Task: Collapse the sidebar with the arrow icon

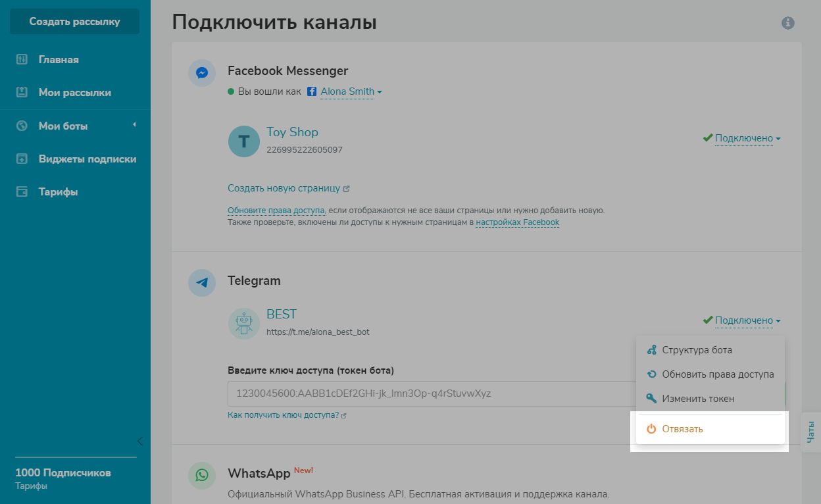Action: pos(139,441)
